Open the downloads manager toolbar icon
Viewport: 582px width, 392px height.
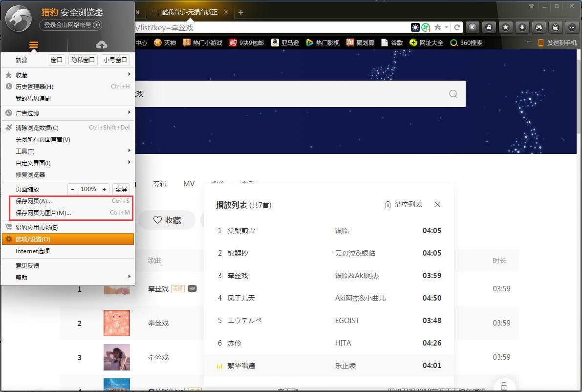click(522, 27)
